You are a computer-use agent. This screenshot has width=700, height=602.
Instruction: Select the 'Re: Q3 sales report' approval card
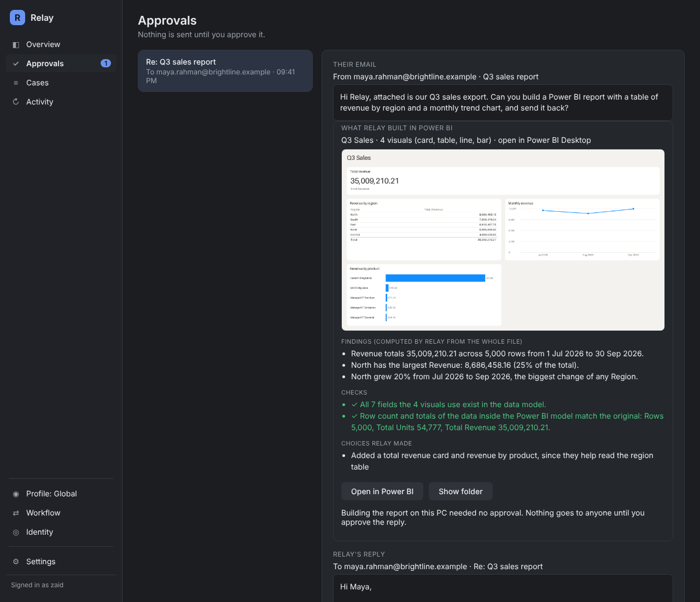tap(225, 71)
